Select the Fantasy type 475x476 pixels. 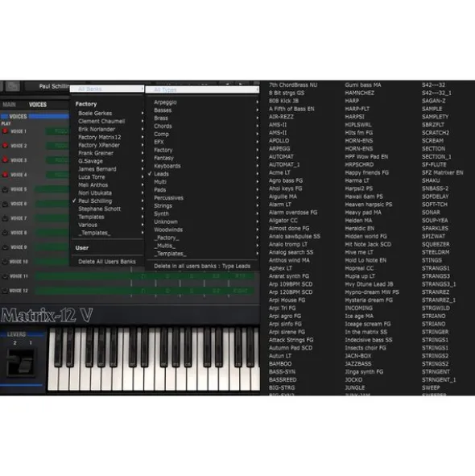pyautogui.click(x=202, y=158)
